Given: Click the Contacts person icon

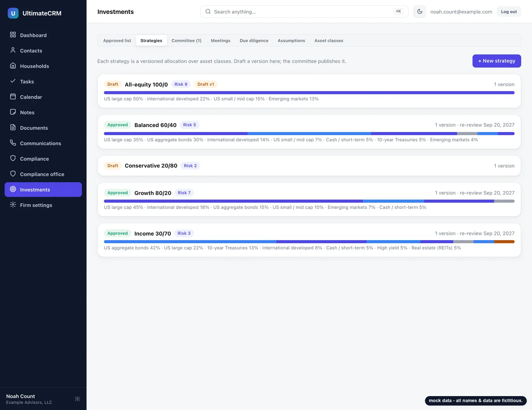Looking at the screenshot, I should [x=13, y=50].
